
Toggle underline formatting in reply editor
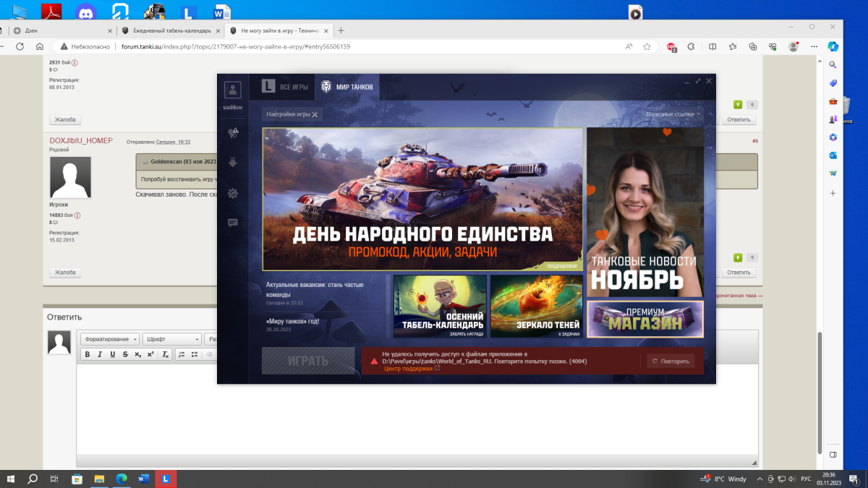(x=112, y=354)
